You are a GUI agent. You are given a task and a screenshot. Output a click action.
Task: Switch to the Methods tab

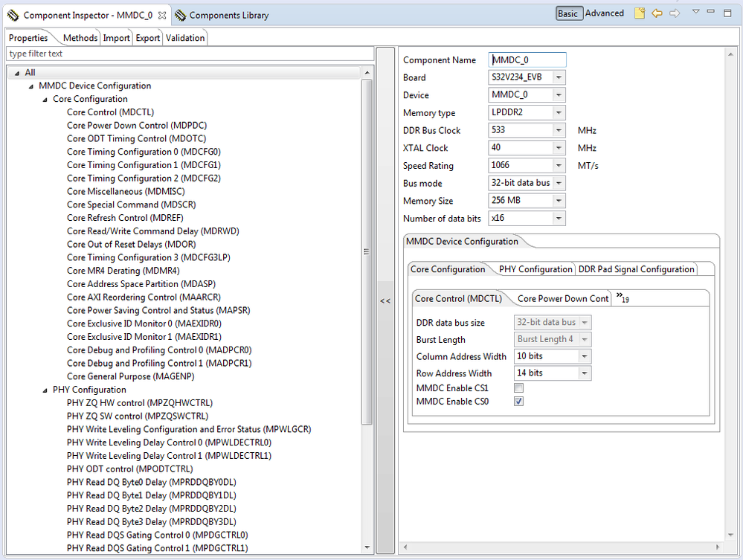[80, 38]
